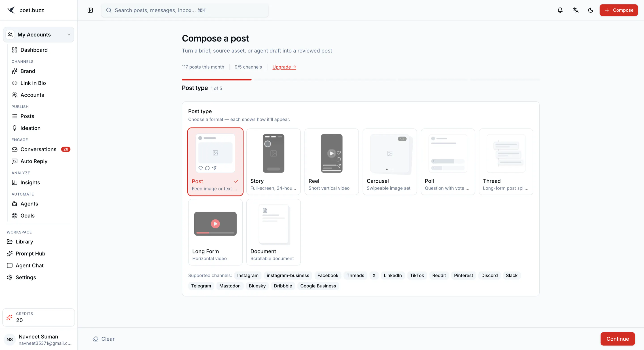Click the Mastodon channel chip
Screen dimensions: 644x350
click(230, 286)
